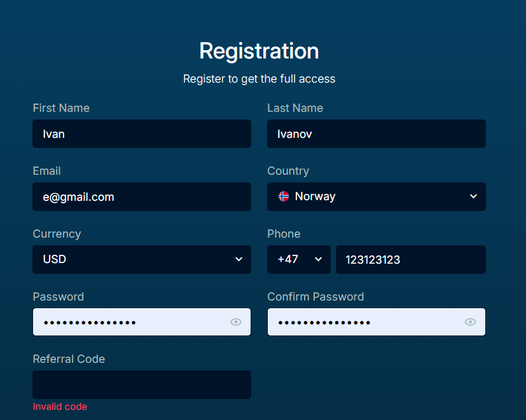The image size is (526, 420).
Task: Click the Referral Code label text
Action: (x=69, y=359)
